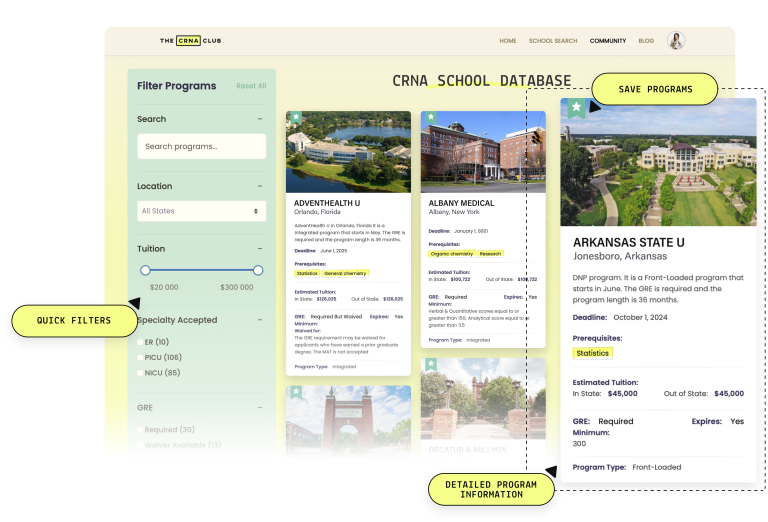Click the maximum tuition slider handle
This screenshot has height=522, width=768.
tap(258, 270)
